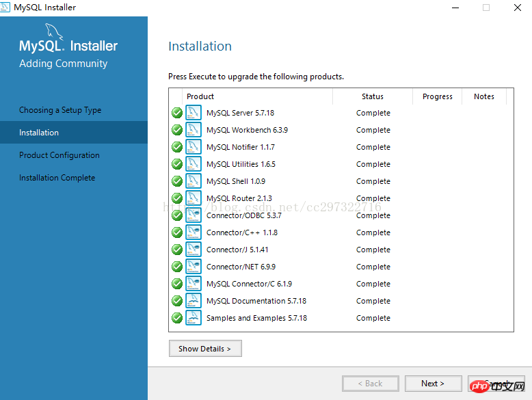
Task: Click the MySQL Workbench 6.3.9 product icon
Action: point(194,130)
